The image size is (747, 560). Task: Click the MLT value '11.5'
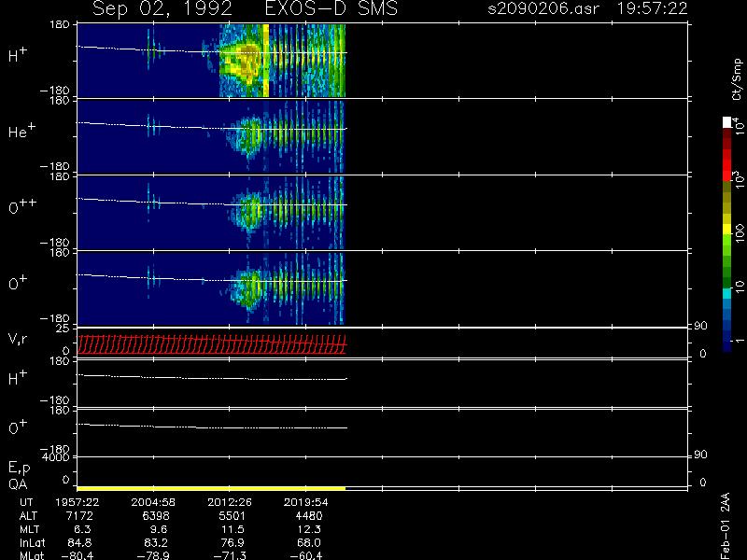coord(233,529)
